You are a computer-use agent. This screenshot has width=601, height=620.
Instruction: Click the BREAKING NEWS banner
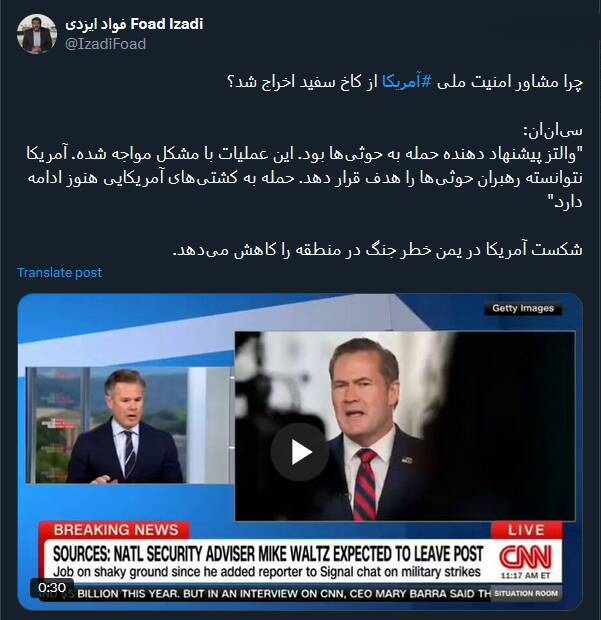pos(115,530)
